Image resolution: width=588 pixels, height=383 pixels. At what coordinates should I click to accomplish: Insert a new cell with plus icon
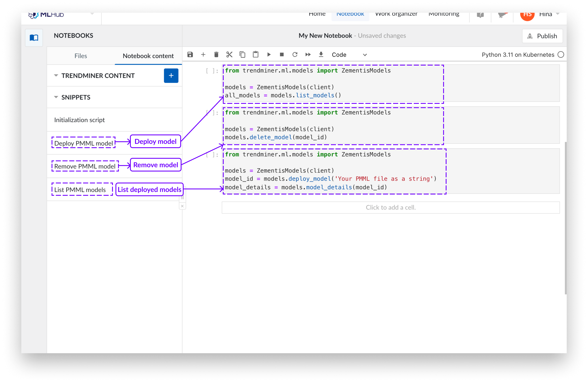(x=203, y=54)
